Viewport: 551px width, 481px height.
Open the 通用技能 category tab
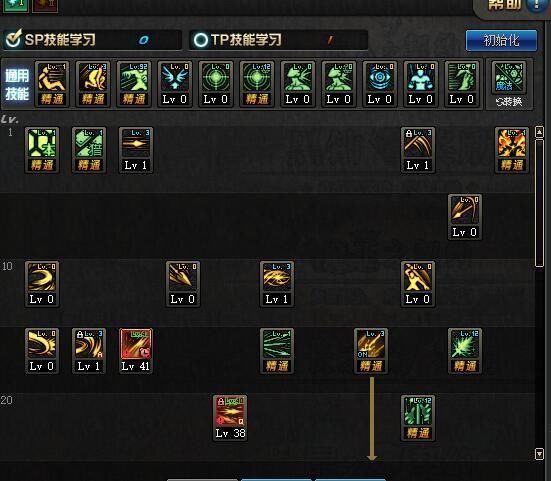coord(17,85)
